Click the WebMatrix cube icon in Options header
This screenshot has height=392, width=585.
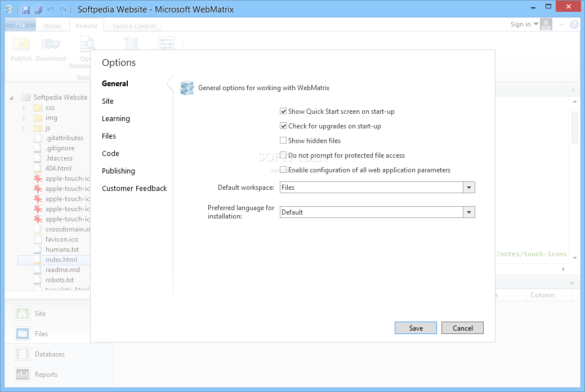pos(186,88)
